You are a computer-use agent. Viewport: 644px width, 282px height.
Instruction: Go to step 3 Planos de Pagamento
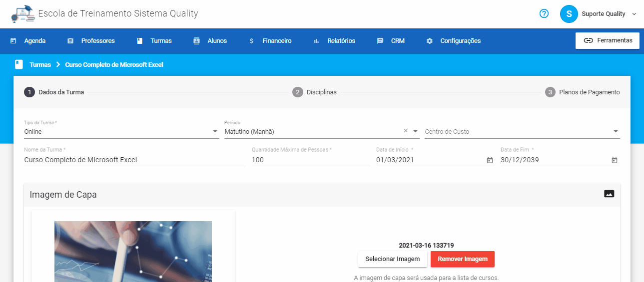583,92
